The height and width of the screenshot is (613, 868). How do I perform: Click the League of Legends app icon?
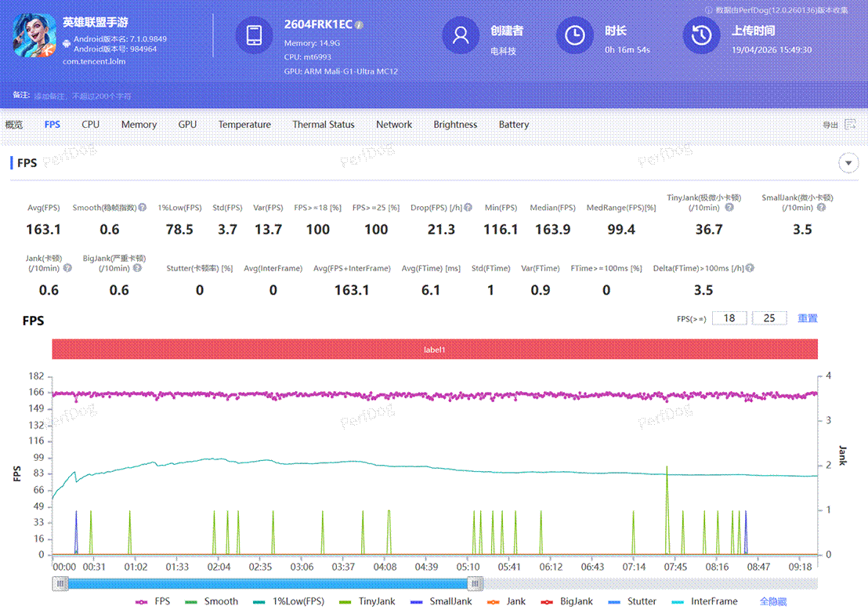(x=34, y=36)
